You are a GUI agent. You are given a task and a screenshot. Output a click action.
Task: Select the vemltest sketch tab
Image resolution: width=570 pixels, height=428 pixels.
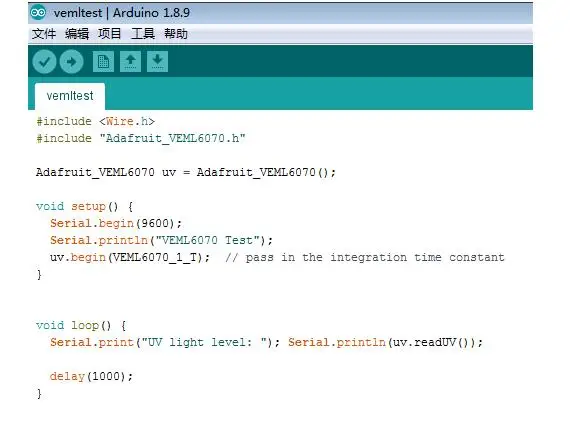point(70,96)
